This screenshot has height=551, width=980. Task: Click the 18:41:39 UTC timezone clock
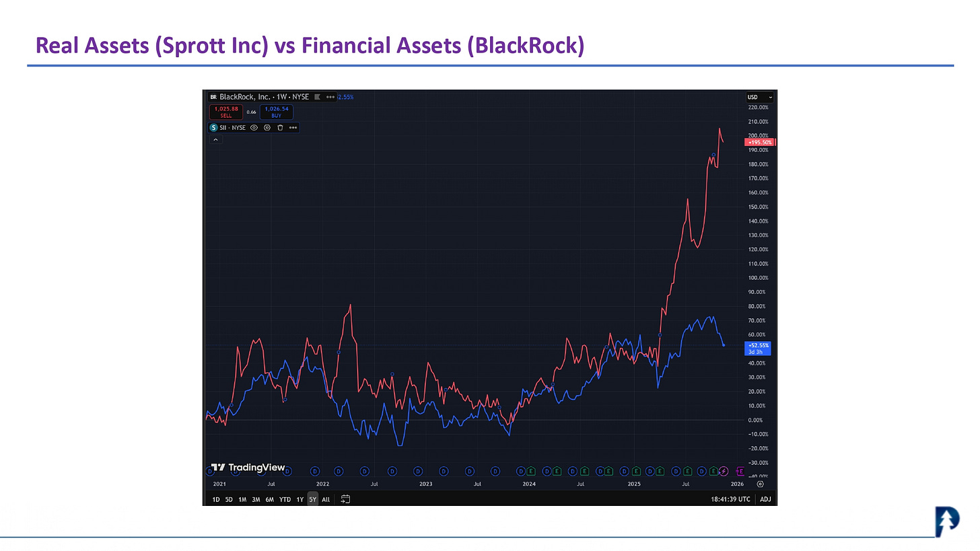coord(731,499)
